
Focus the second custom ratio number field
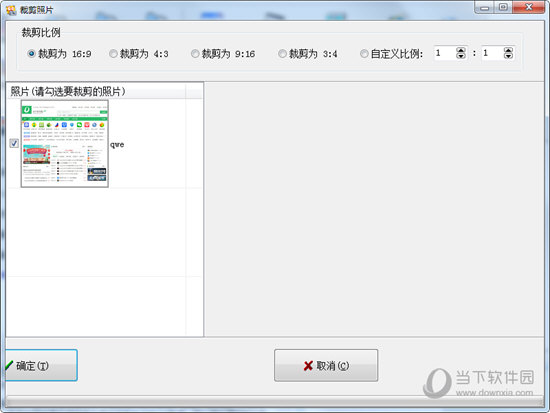click(492, 53)
